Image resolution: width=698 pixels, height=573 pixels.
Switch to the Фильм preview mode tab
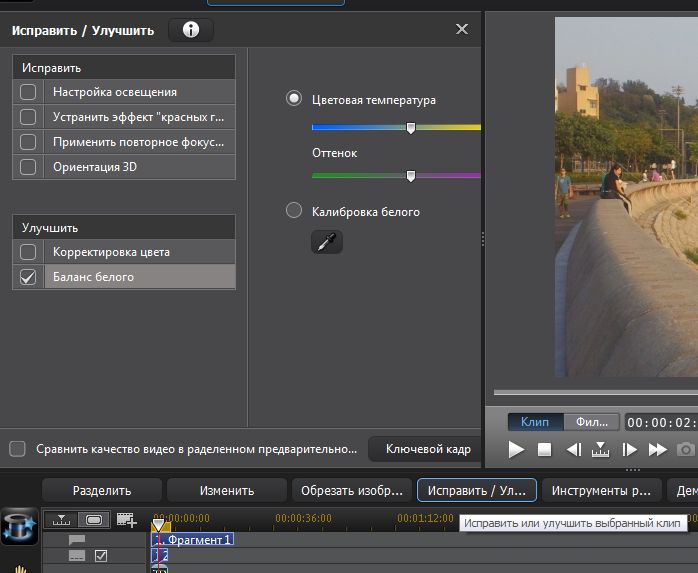[x=591, y=422]
